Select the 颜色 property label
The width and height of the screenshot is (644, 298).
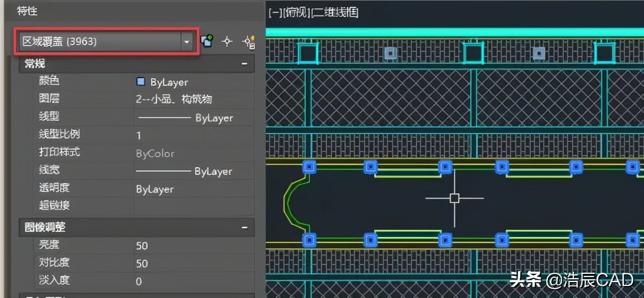[x=49, y=81]
